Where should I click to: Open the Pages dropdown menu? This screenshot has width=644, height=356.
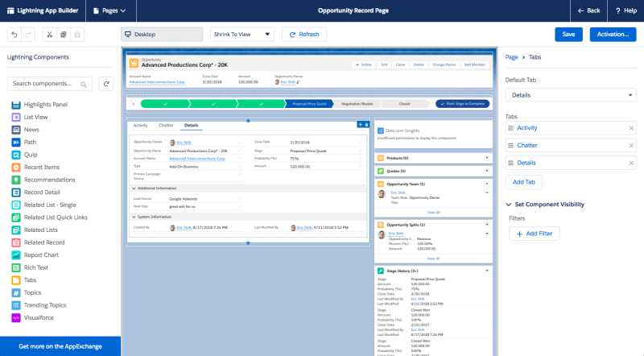click(x=110, y=10)
